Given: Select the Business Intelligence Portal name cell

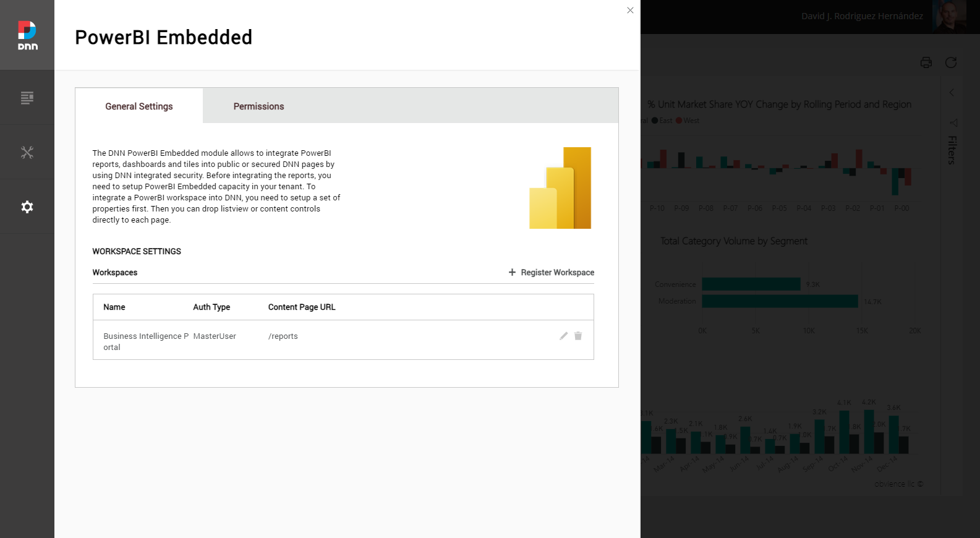Looking at the screenshot, I should click(146, 341).
